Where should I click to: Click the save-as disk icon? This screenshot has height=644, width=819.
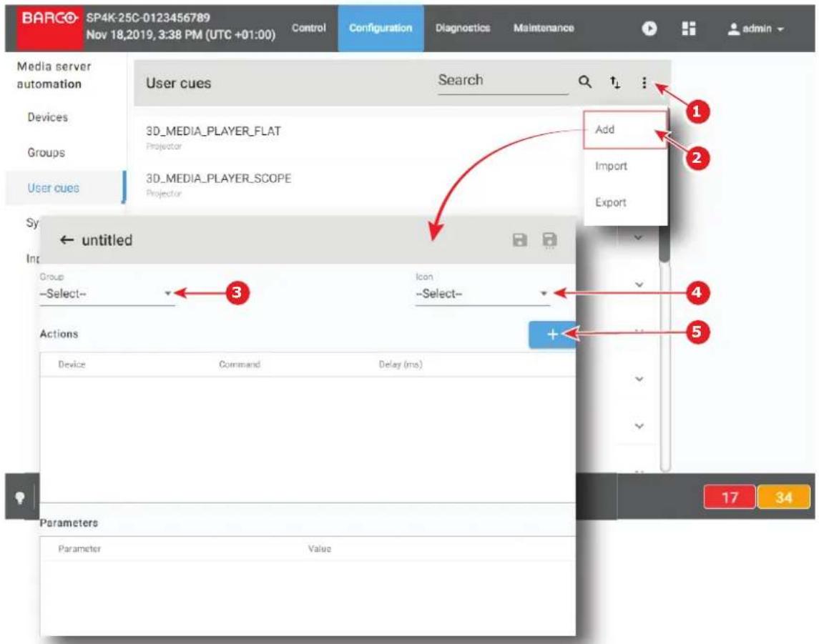[x=549, y=240]
